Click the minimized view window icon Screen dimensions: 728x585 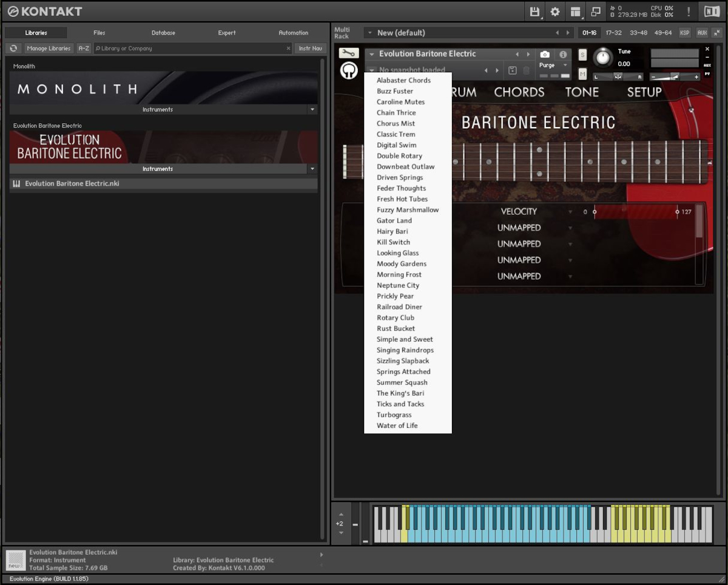[596, 12]
